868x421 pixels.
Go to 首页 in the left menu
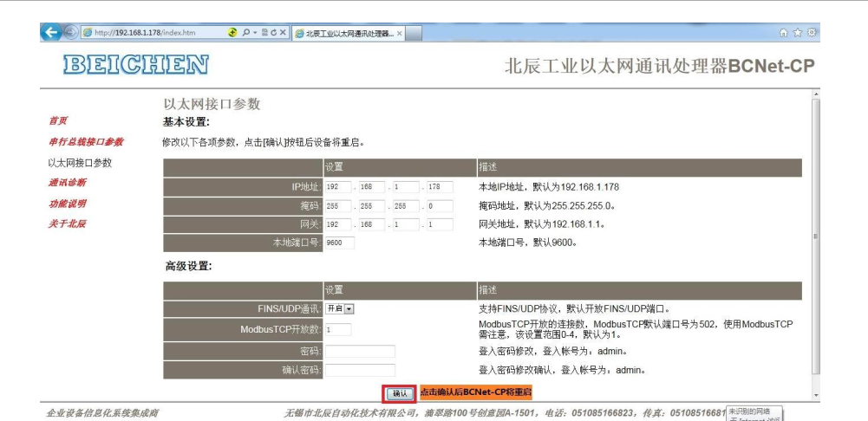click(x=57, y=121)
